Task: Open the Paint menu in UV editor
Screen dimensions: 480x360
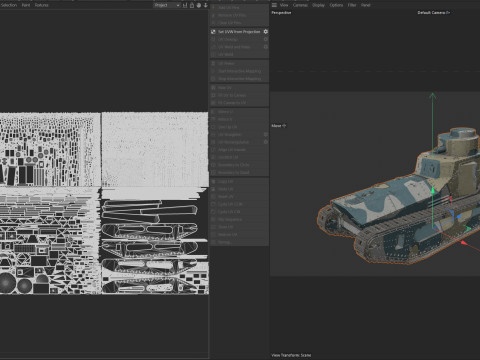Action: 26,5
